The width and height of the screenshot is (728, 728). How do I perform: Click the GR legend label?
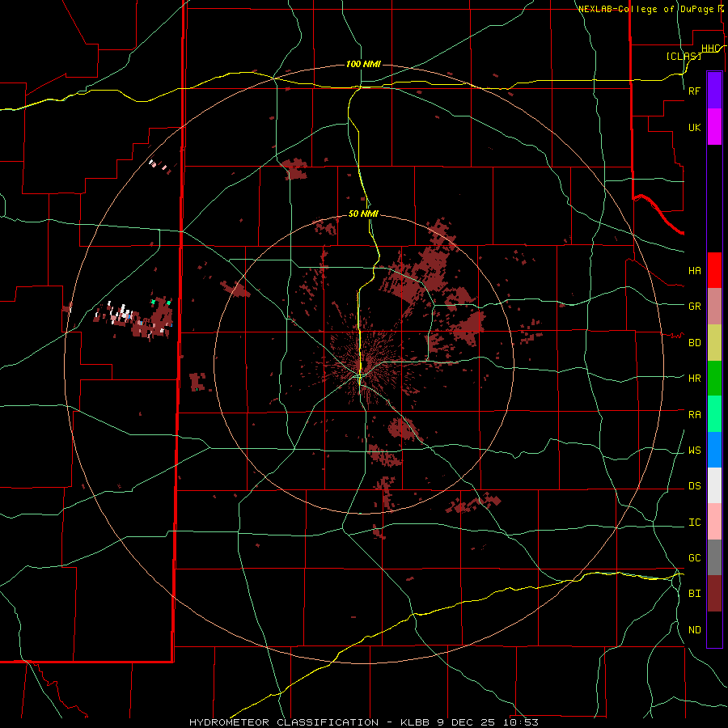[x=694, y=307]
